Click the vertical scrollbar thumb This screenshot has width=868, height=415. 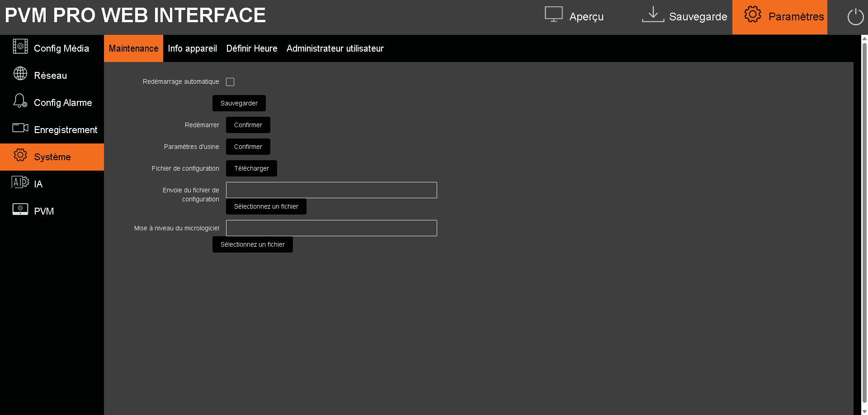(x=865, y=222)
